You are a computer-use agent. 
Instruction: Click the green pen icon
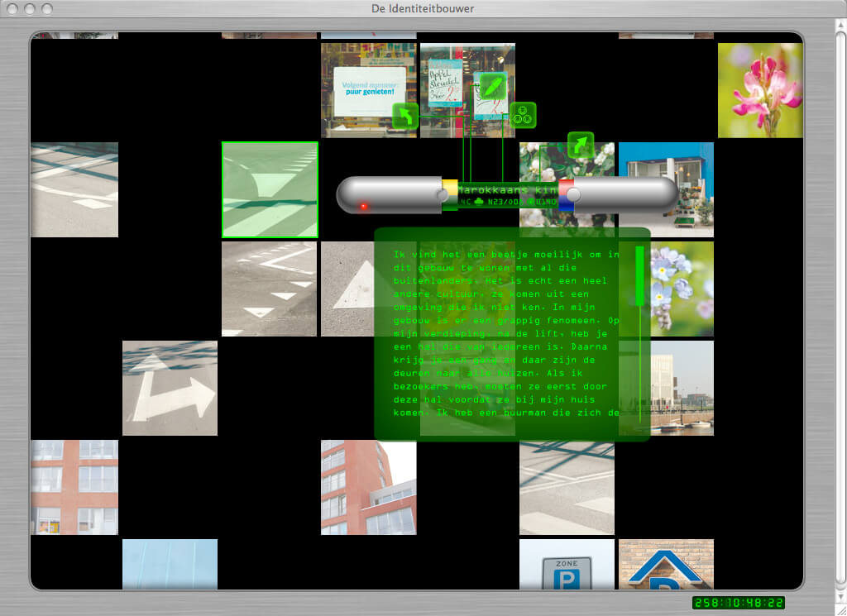coord(493,87)
